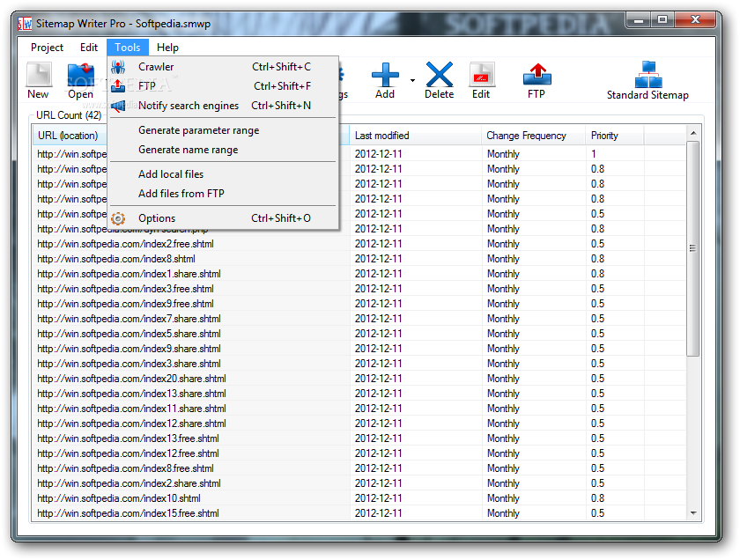Select row index2.share.shtml
740x560 pixels.
(359, 483)
